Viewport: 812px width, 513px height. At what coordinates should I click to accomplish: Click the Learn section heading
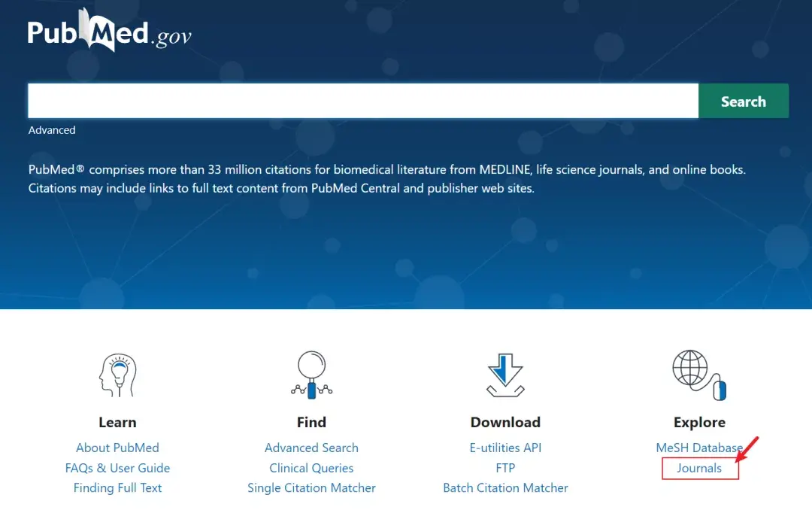117,422
